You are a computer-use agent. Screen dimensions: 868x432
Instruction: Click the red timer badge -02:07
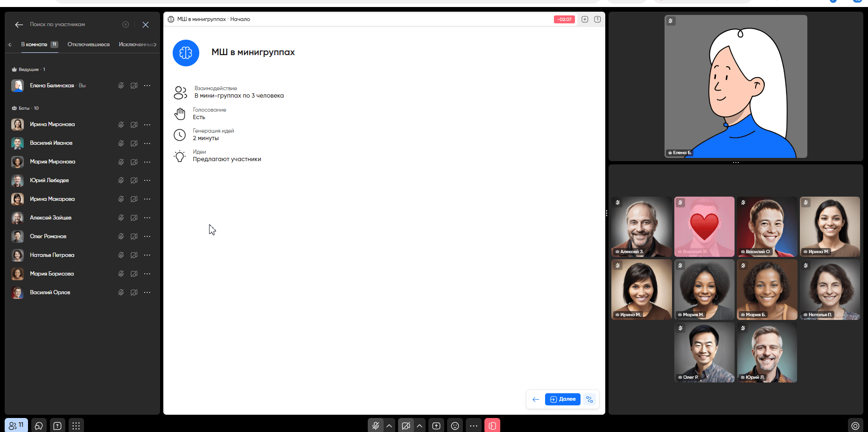pyautogui.click(x=564, y=19)
